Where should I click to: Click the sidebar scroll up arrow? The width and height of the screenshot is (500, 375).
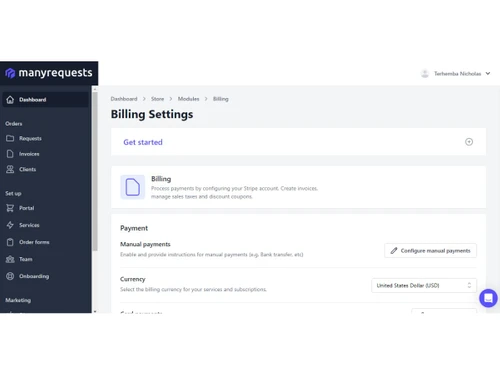95,89
